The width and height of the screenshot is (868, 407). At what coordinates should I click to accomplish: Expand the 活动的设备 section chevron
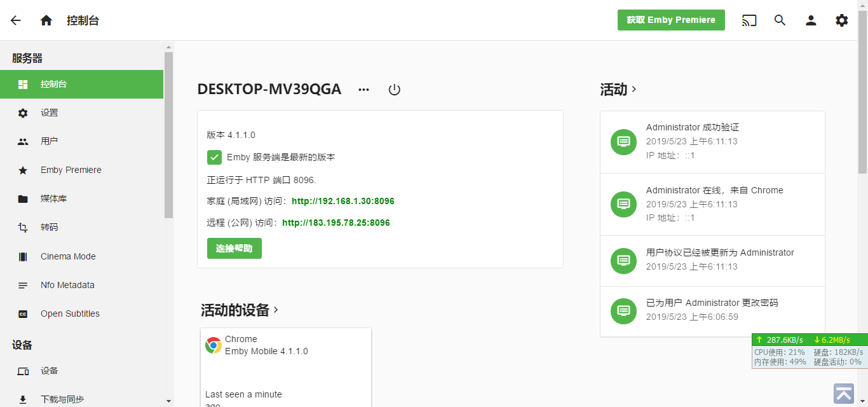click(x=276, y=310)
